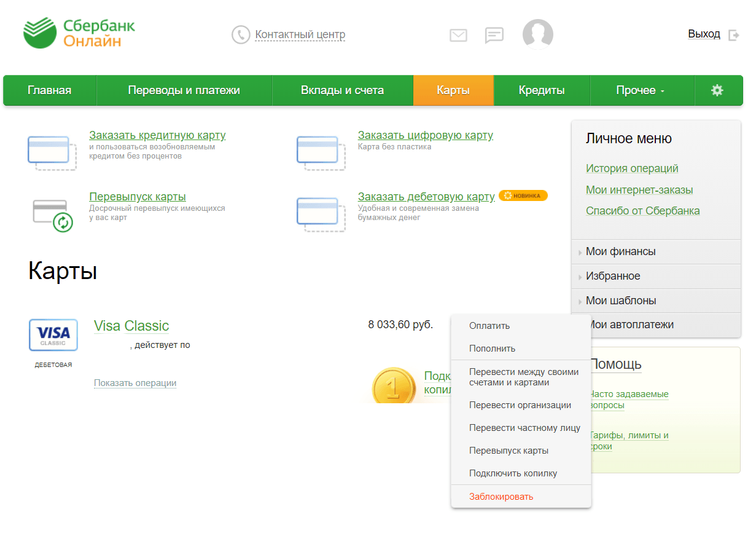Click the exit door icon next to Выход

click(x=733, y=35)
